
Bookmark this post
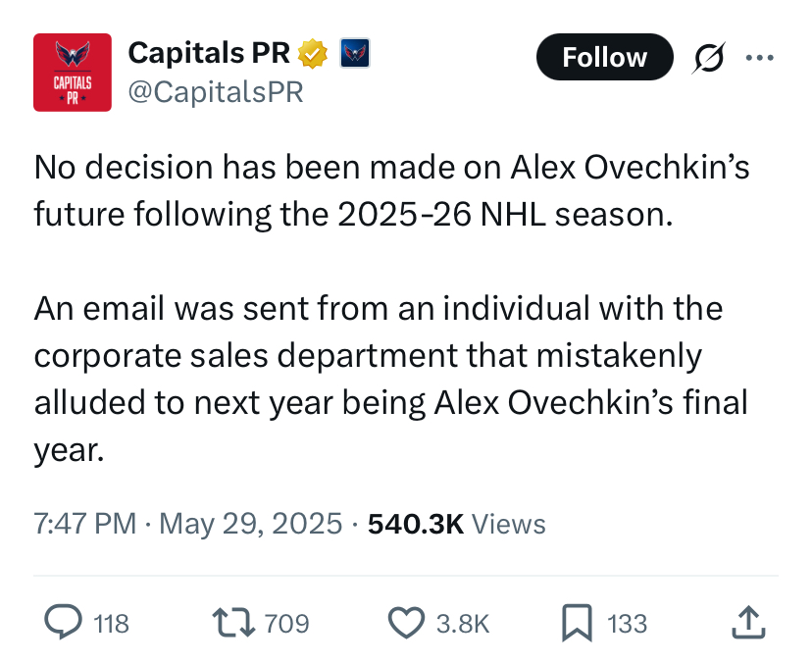coord(578,623)
